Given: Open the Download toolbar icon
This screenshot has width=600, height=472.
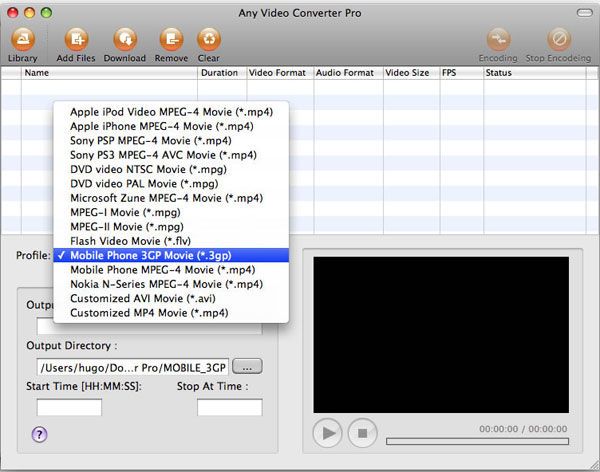Looking at the screenshot, I should point(125,39).
